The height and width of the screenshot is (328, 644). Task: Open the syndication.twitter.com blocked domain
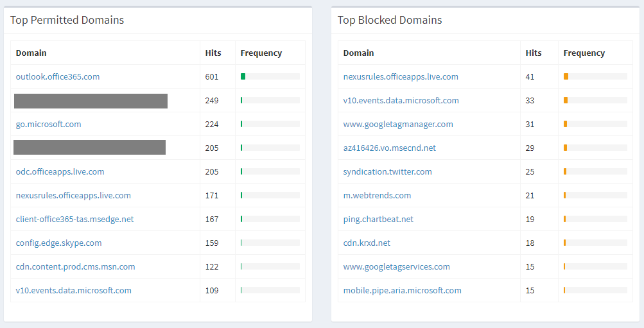pos(387,171)
